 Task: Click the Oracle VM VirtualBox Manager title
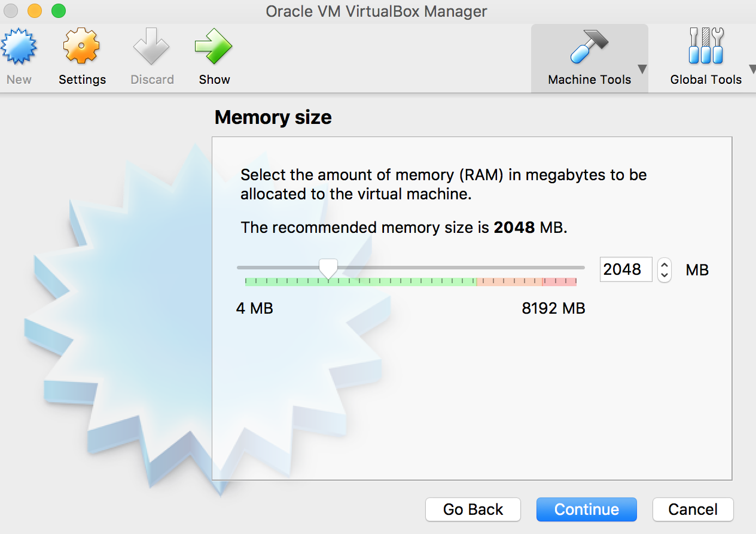377,11
